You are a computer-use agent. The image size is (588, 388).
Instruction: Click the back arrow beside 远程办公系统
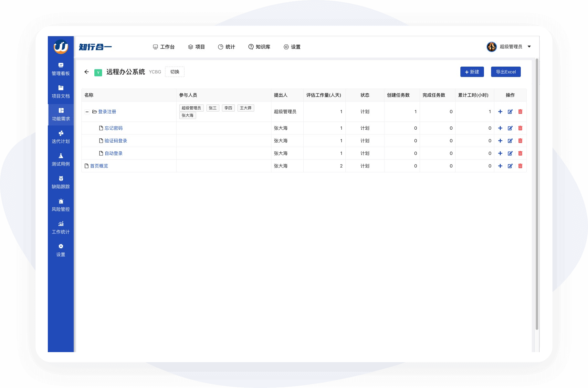[87, 72]
